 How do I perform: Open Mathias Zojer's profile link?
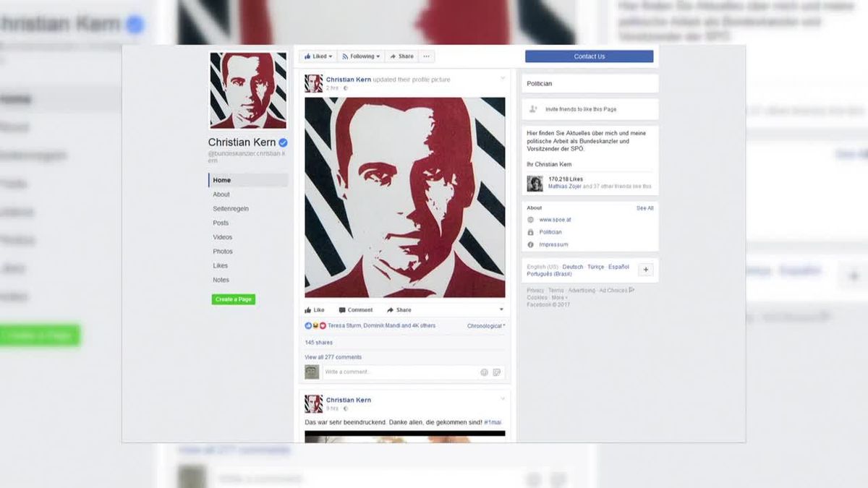(564, 187)
